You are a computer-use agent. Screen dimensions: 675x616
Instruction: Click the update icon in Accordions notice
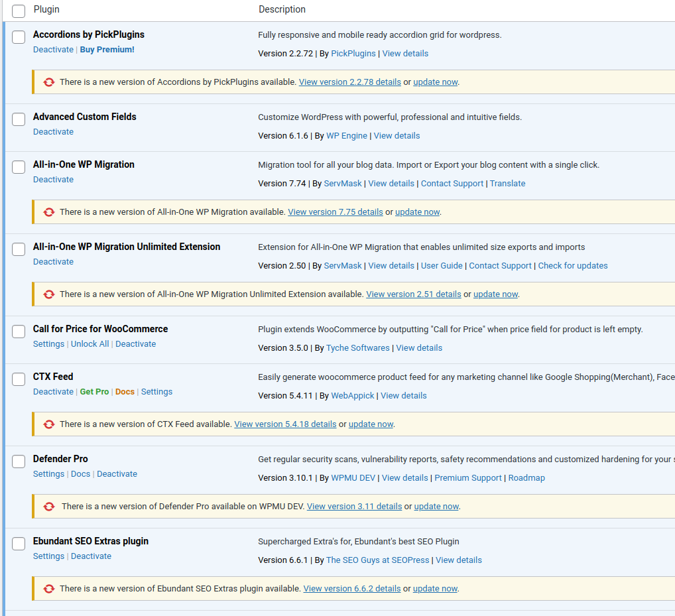point(48,82)
